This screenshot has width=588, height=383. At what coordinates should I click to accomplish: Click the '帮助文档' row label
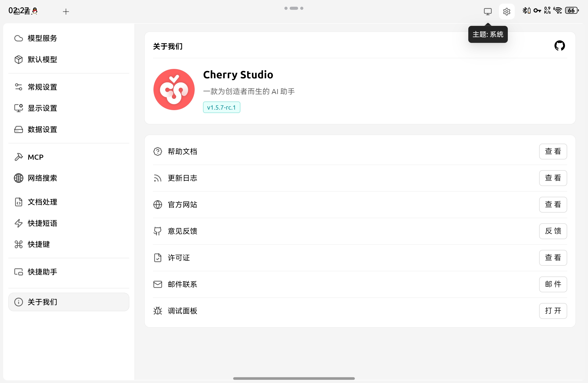(x=182, y=152)
